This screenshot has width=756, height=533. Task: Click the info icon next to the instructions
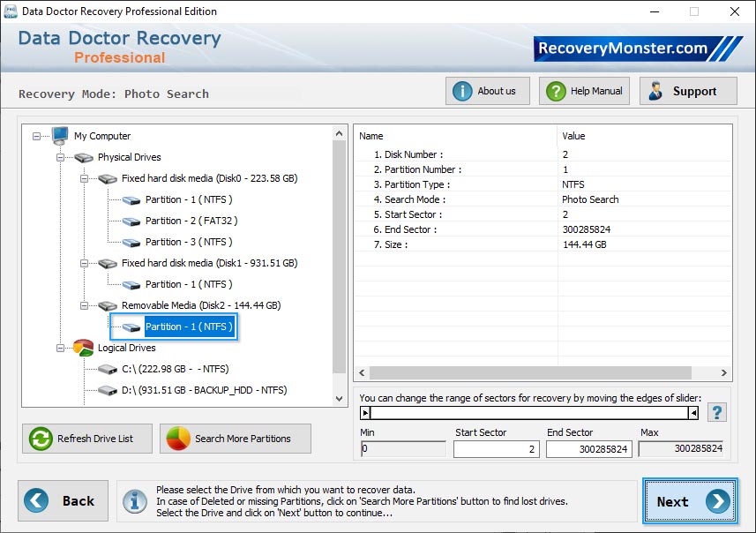134,501
